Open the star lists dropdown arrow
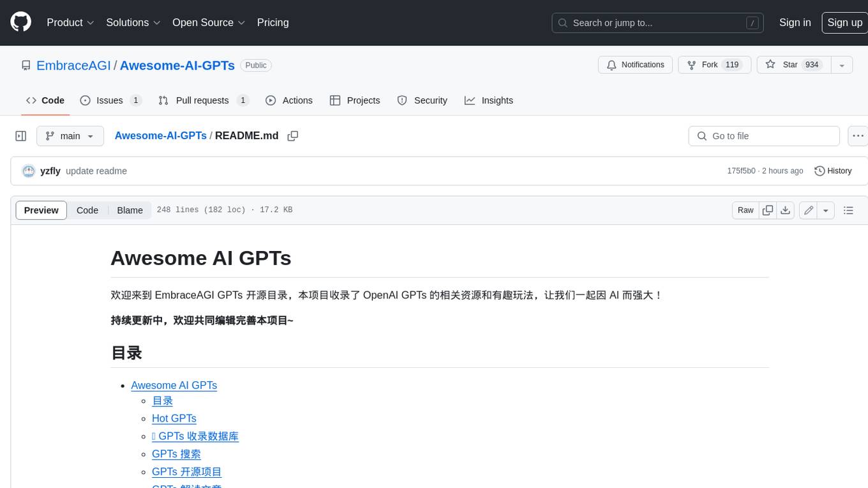The image size is (868, 488). pyautogui.click(x=841, y=65)
